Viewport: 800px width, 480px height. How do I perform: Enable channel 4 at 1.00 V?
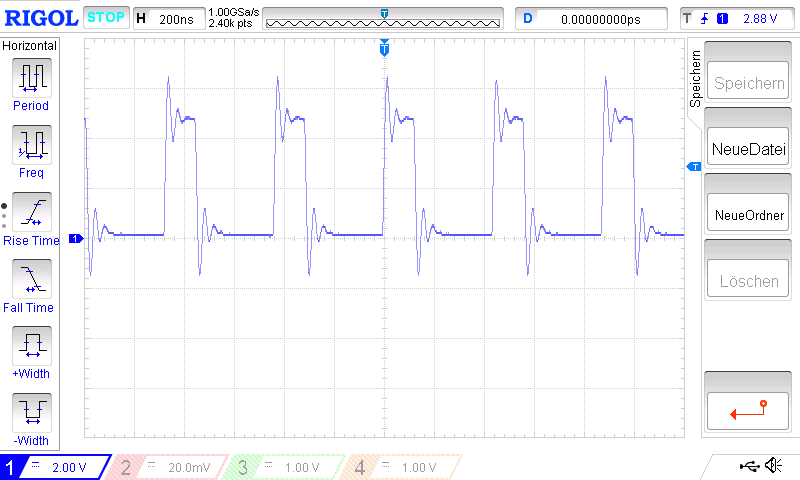402,467
